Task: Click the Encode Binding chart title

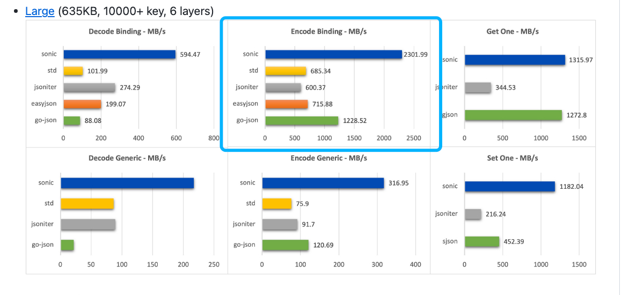Action: pyautogui.click(x=328, y=31)
